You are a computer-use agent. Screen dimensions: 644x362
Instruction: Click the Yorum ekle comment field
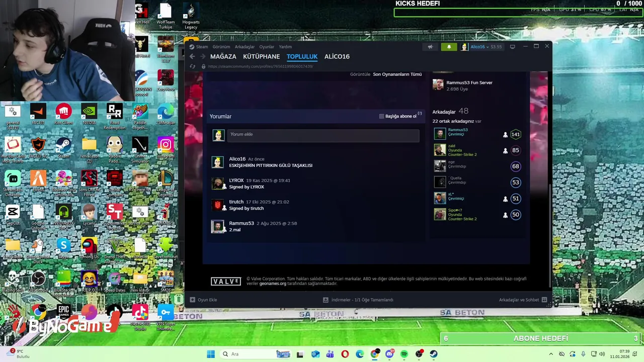323,135
